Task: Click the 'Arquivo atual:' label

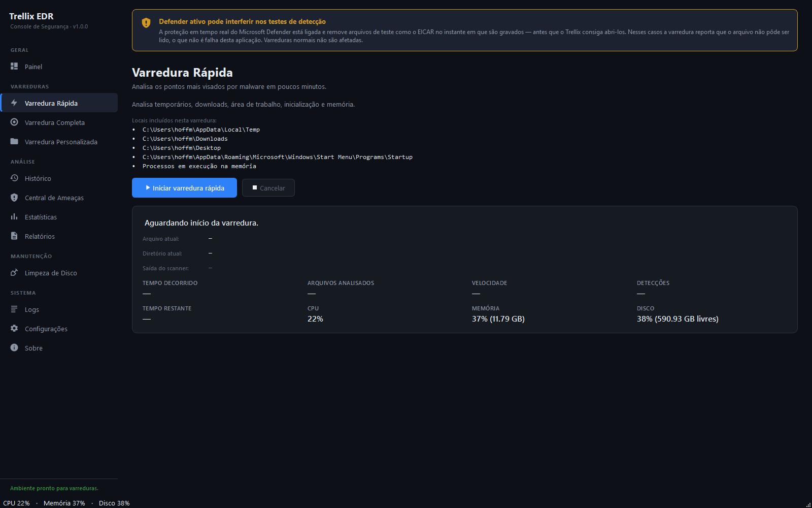Action: pos(160,239)
